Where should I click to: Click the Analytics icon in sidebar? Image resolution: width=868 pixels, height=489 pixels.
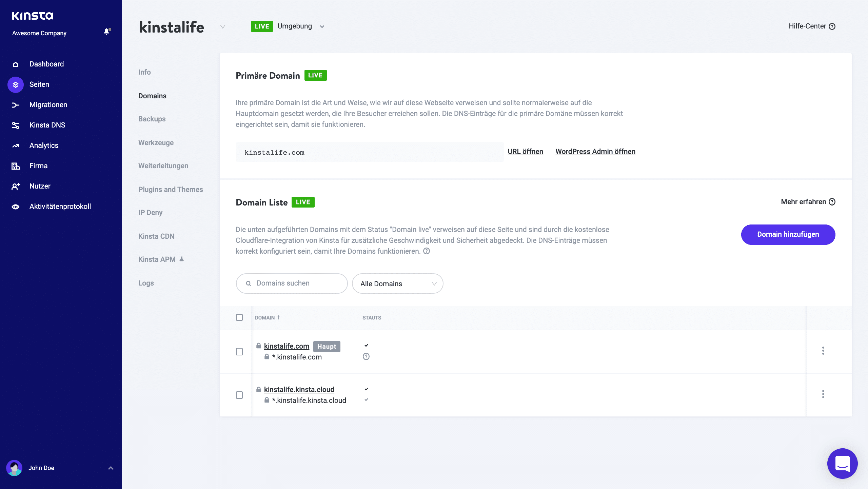click(x=16, y=145)
